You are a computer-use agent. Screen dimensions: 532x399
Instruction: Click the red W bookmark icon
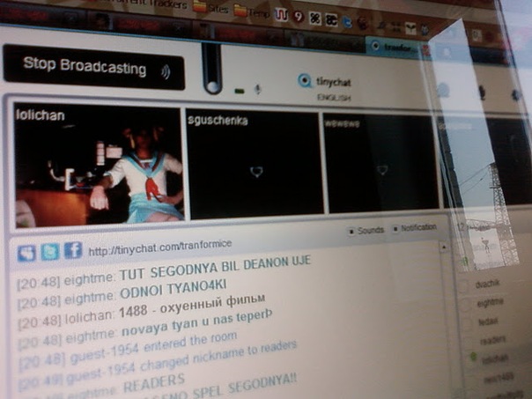(x=281, y=14)
